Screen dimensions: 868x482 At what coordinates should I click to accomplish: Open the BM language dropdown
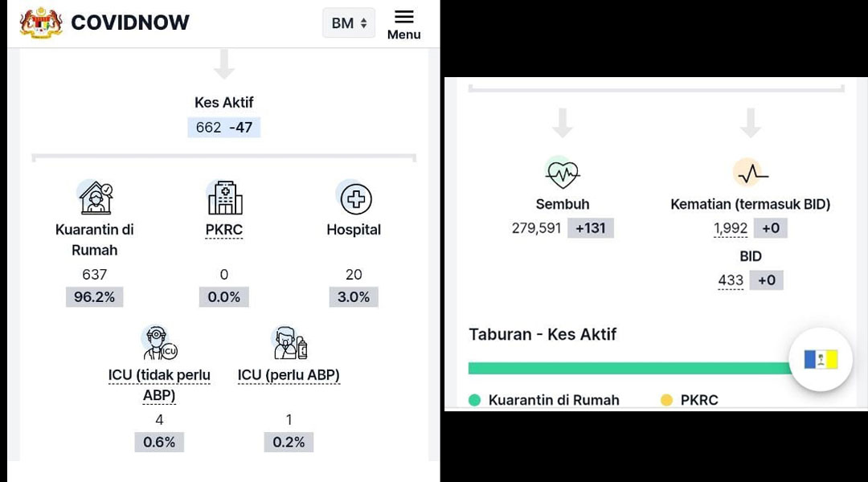tap(349, 22)
